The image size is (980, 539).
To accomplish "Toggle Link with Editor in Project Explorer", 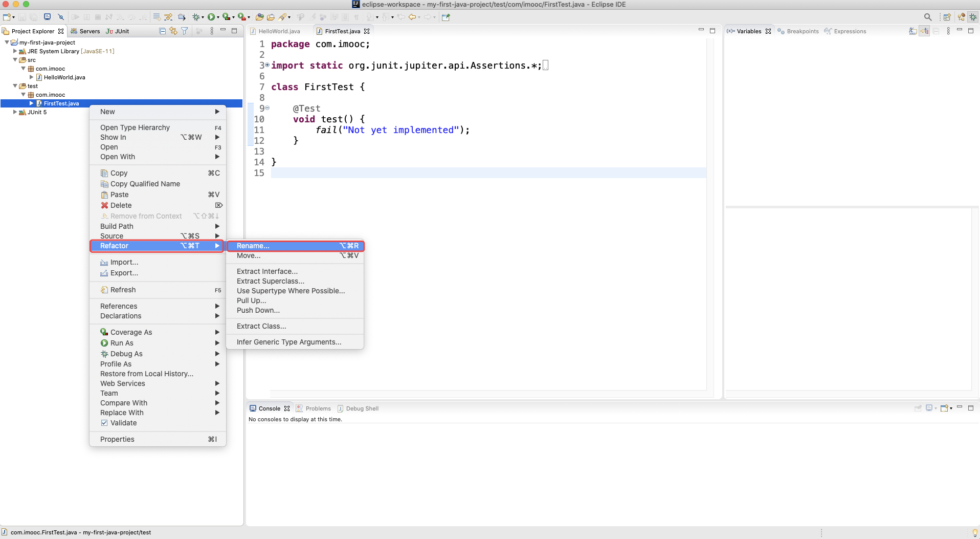I will (x=173, y=31).
